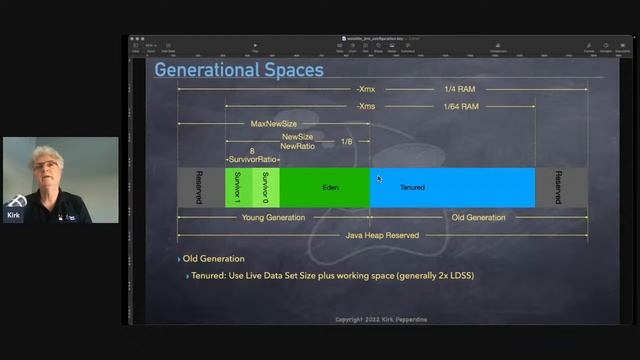Click the '-Xmx' label on slide
Image resolution: width=640 pixels, height=360 pixels.
click(x=366, y=89)
